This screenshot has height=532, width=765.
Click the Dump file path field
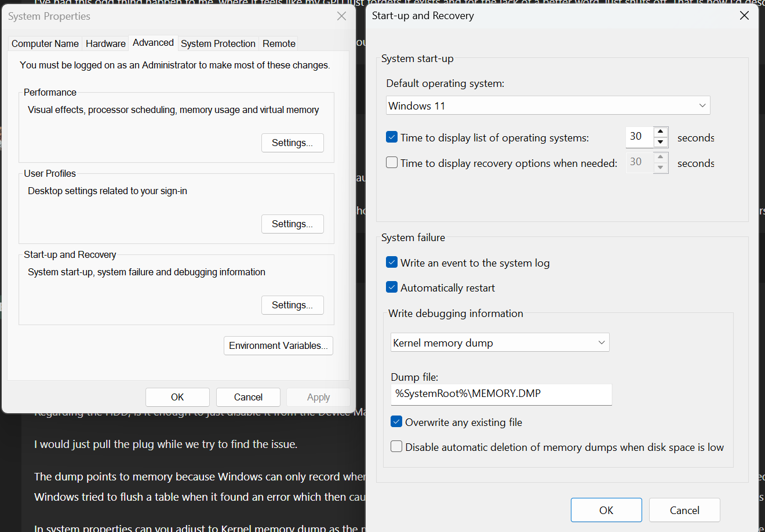pyautogui.click(x=501, y=393)
